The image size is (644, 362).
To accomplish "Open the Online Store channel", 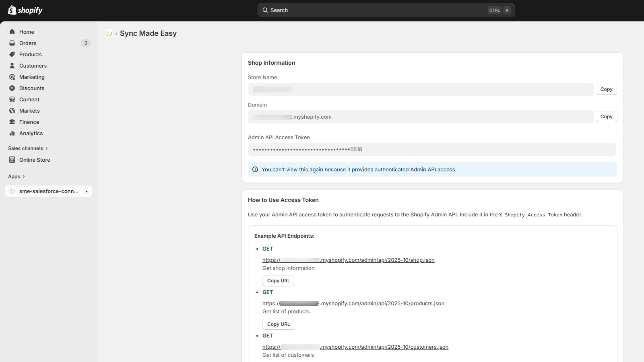I will coord(35,160).
